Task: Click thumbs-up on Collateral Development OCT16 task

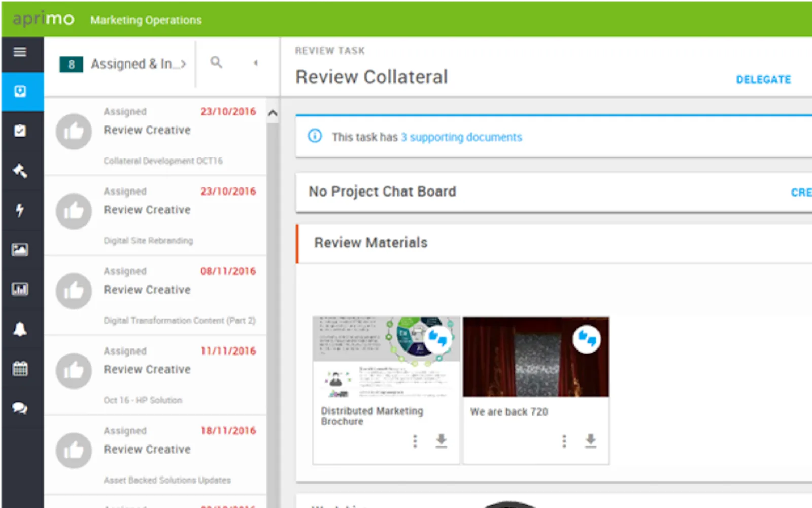Action: [x=74, y=132]
